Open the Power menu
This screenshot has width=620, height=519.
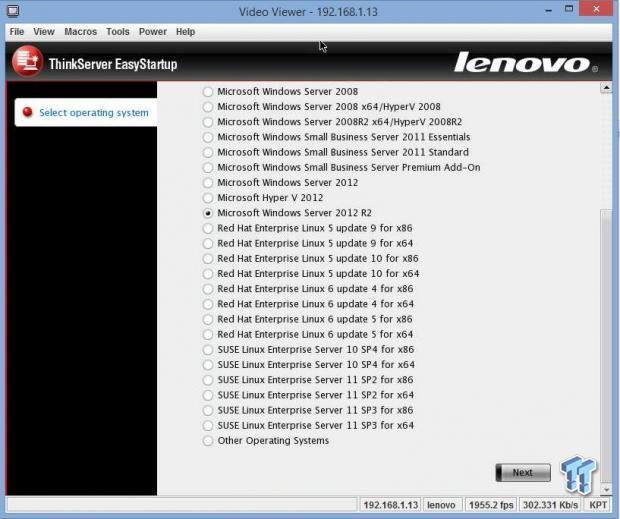pos(153,32)
